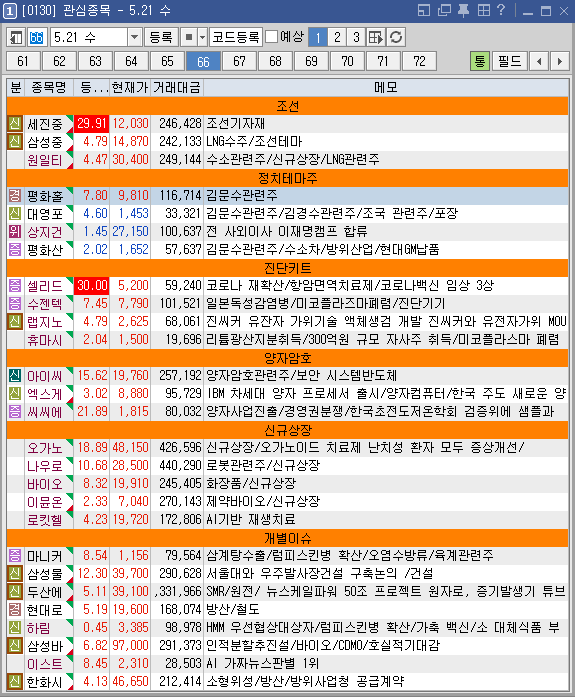Click memo AI 가짜뉴스판별 1위

point(263,664)
